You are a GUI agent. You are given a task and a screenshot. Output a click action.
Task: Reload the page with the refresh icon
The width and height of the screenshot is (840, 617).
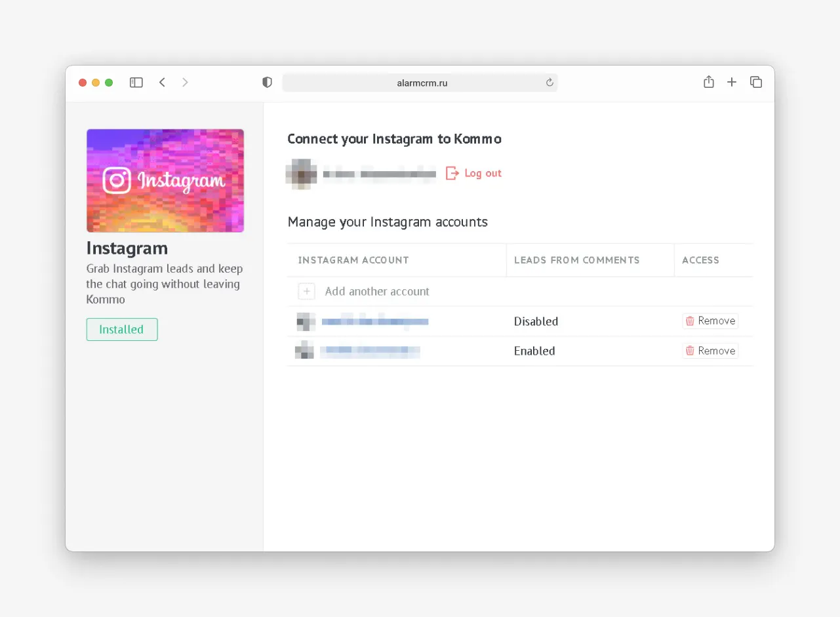[x=550, y=83]
